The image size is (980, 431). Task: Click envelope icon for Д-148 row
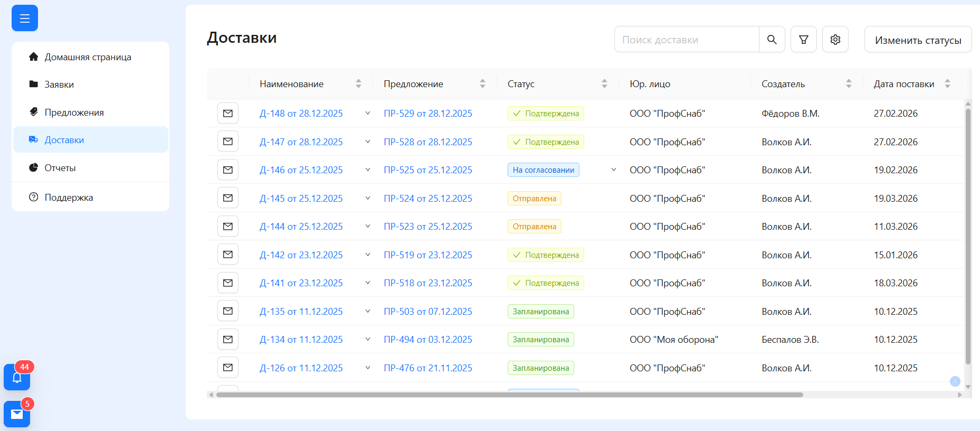point(228,114)
